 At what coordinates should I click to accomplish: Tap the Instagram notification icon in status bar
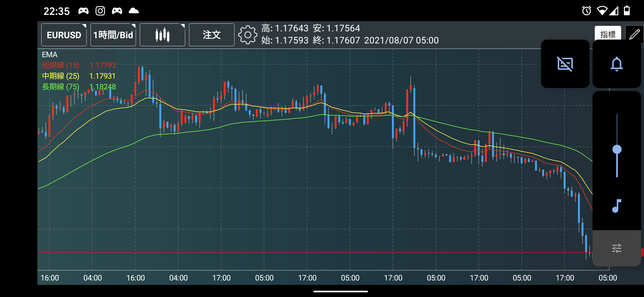click(100, 11)
